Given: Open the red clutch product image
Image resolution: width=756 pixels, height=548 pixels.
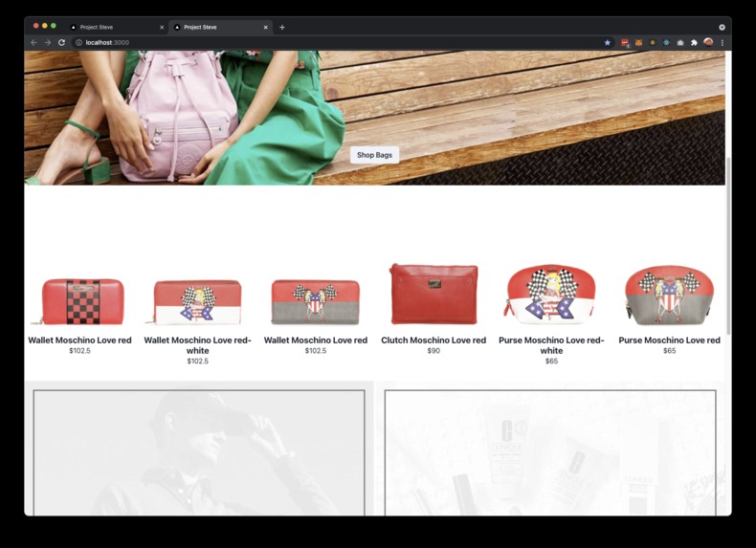Looking at the screenshot, I should 434,294.
